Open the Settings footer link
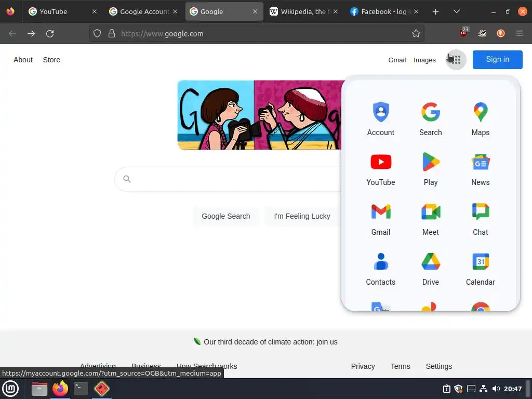 coord(438,366)
